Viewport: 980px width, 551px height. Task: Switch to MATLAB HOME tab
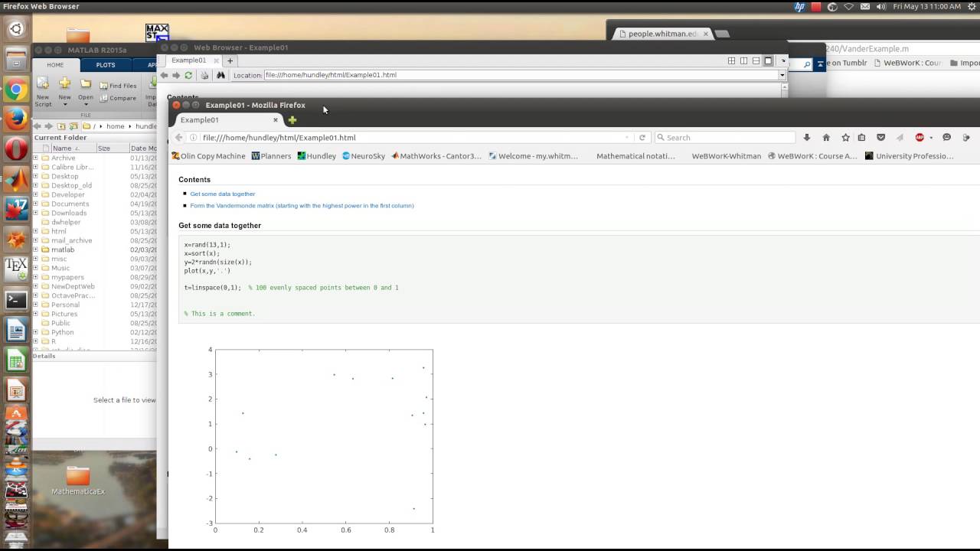[55, 65]
